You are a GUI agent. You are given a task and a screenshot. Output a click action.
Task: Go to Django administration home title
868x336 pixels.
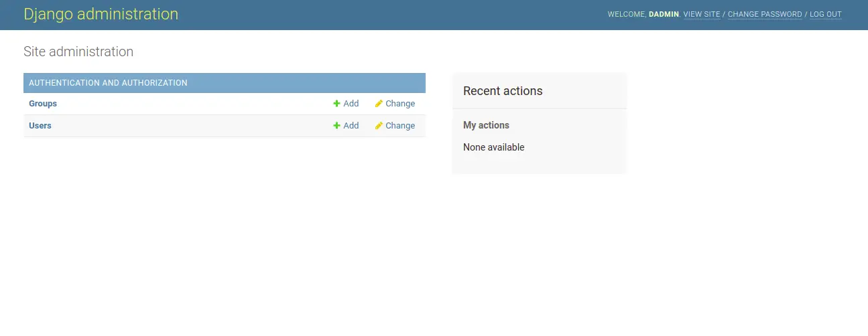(101, 14)
